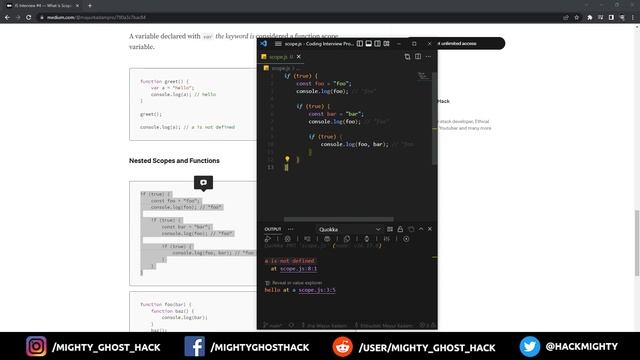Image resolution: width=640 pixels, height=360 pixels.
Task: Select the OUTPUT panel tab
Action: click(x=273, y=229)
